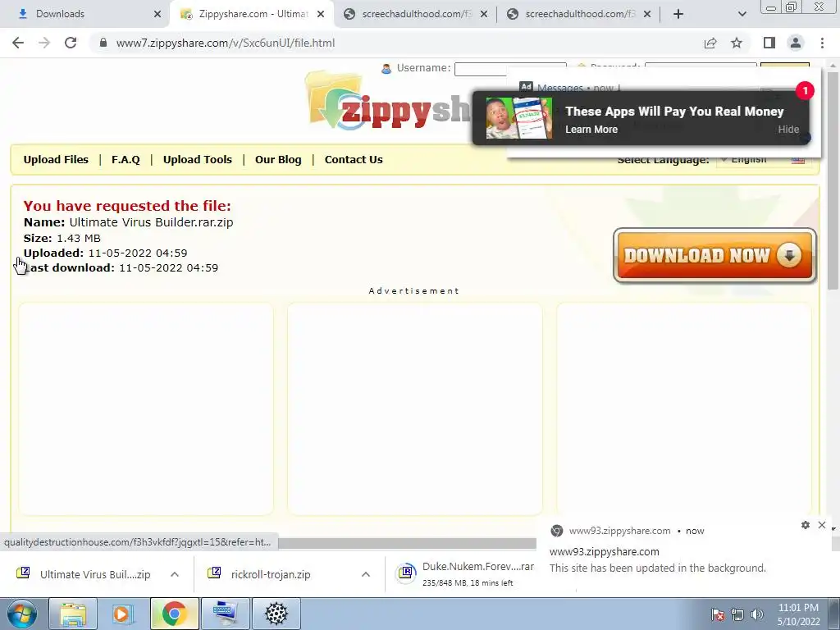Open notification settings gear icon

(806, 525)
